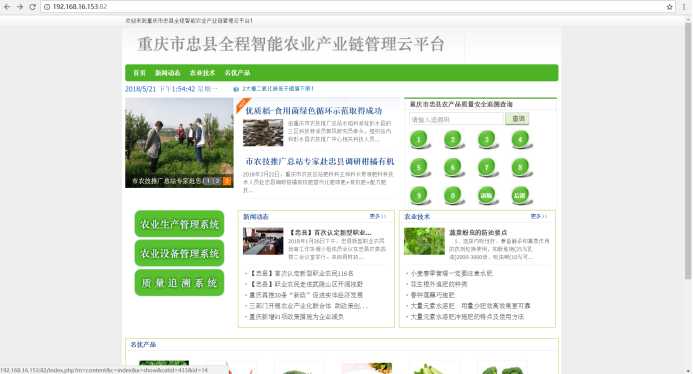Open the 农业技术 nav item
Screen dimensions: 693x374
(202, 73)
